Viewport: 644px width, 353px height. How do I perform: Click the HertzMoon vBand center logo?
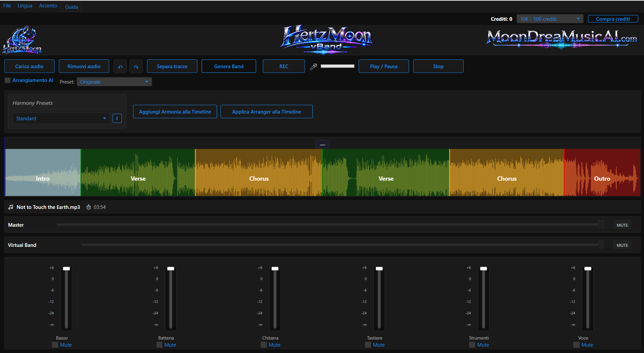click(326, 40)
